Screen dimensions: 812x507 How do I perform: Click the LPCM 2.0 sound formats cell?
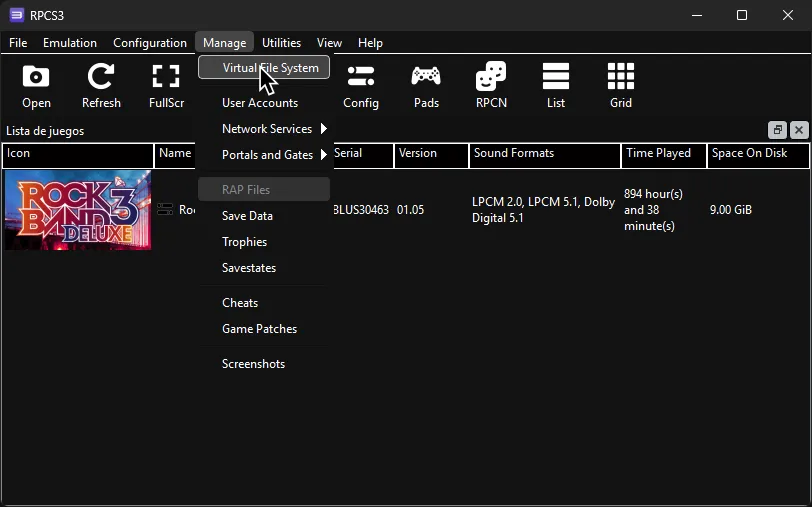543,210
